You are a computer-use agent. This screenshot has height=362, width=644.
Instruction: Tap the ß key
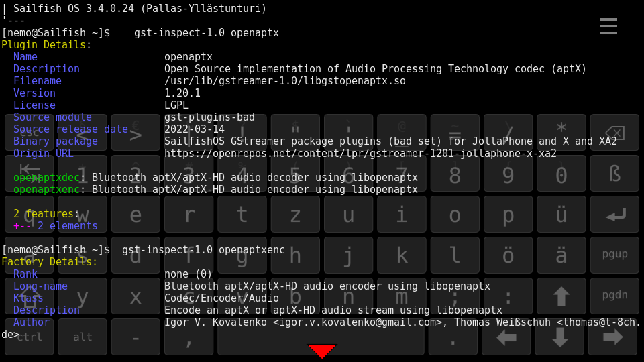tap(614, 174)
